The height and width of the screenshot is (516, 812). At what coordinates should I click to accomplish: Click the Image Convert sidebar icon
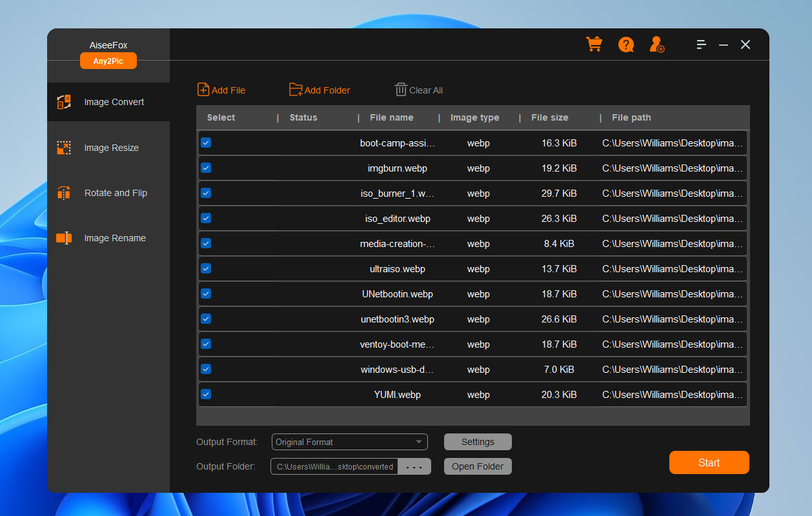pyautogui.click(x=64, y=102)
